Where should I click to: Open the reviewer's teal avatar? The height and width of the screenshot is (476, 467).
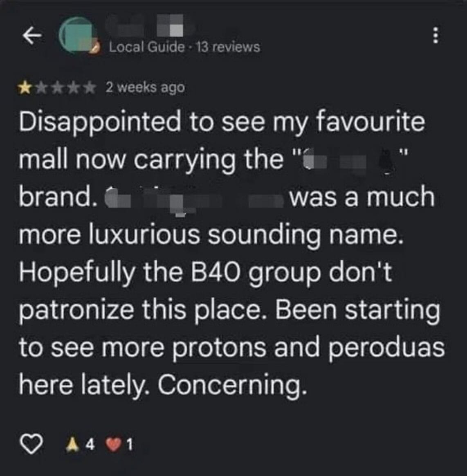coord(77,36)
